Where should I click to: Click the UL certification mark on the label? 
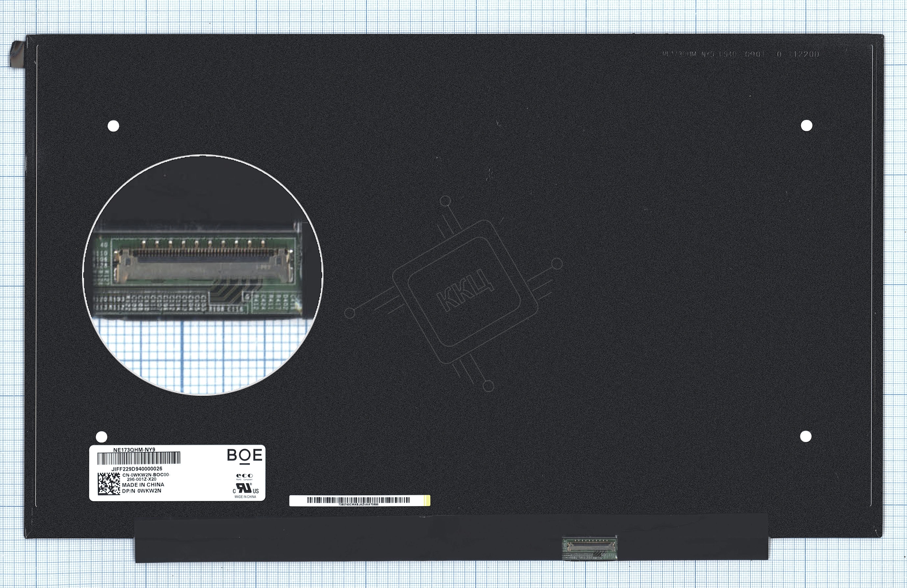pos(245,489)
